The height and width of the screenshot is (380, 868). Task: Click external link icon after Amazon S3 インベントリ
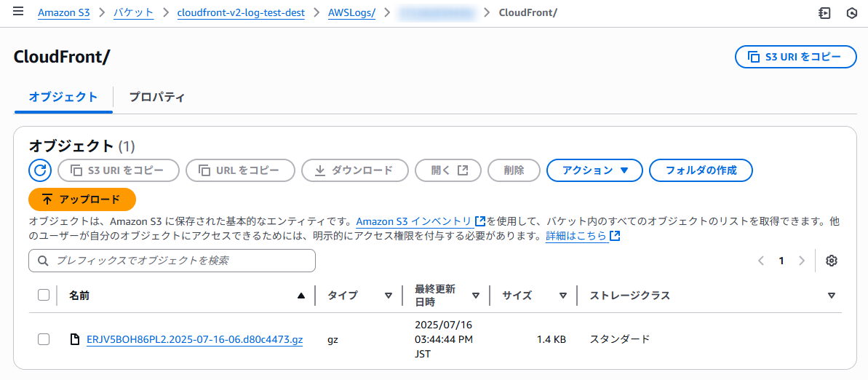[x=480, y=221]
